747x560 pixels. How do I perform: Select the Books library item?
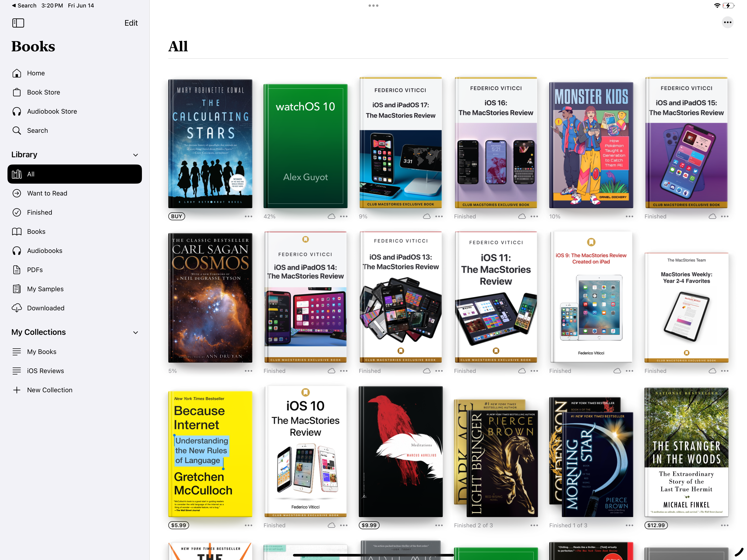[x=75, y=231]
